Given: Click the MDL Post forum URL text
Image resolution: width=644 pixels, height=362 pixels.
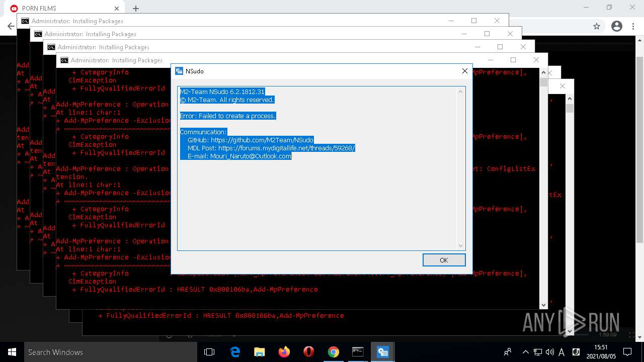Looking at the screenshot, I should pyautogui.click(x=286, y=148).
